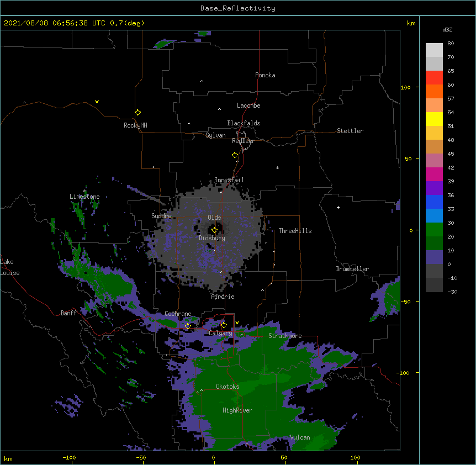Click the yellow diamond marker below RedDeer

[x=235, y=155]
